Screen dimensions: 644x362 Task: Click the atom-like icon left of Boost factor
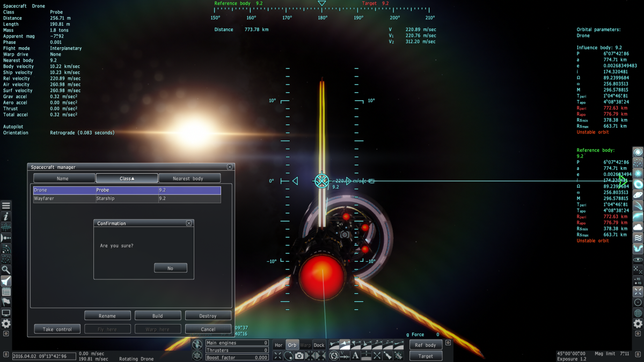(x=197, y=356)
